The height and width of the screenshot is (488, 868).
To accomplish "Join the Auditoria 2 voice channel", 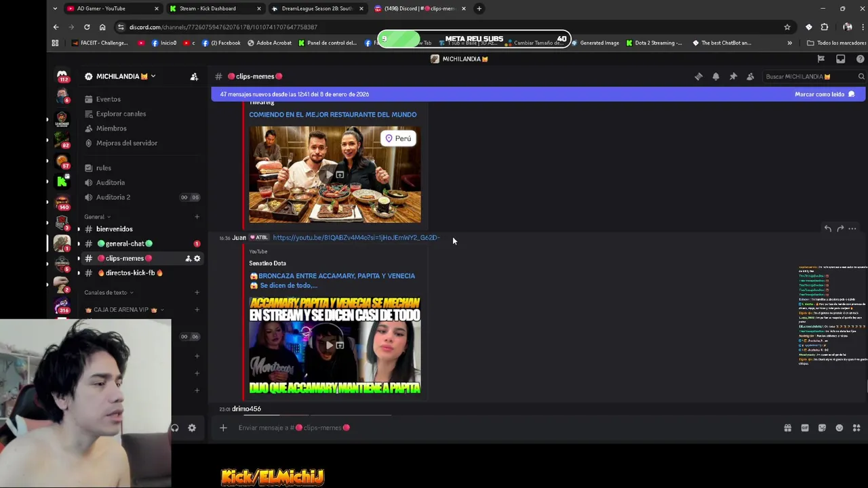I will [x=112, y=197].
